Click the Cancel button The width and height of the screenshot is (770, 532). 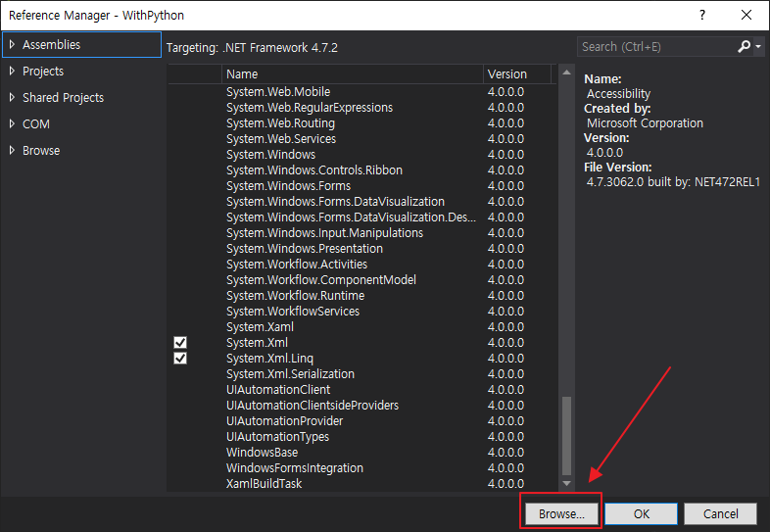pos(720,513)
